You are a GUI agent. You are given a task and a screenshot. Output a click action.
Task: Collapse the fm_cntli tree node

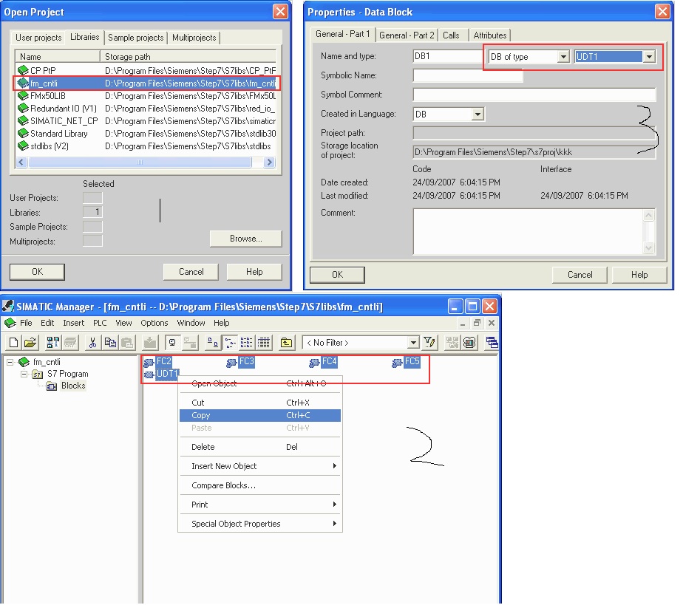(x=10, y=362)
